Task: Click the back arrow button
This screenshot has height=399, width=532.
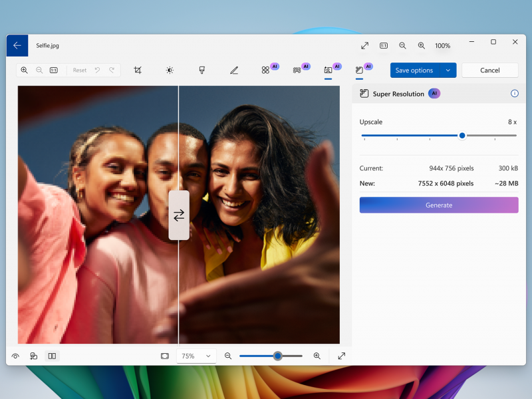Action: coord(17,46)
